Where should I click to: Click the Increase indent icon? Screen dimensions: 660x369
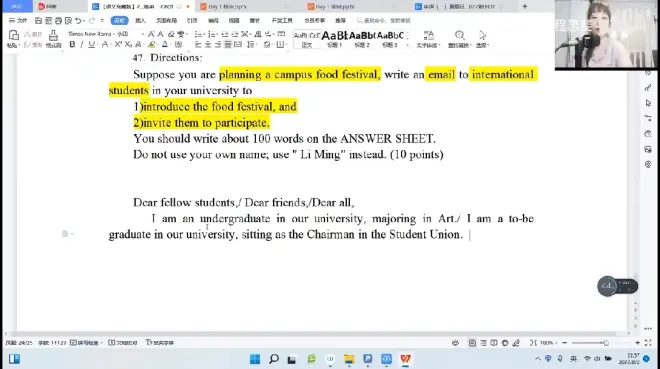[235, 34]
